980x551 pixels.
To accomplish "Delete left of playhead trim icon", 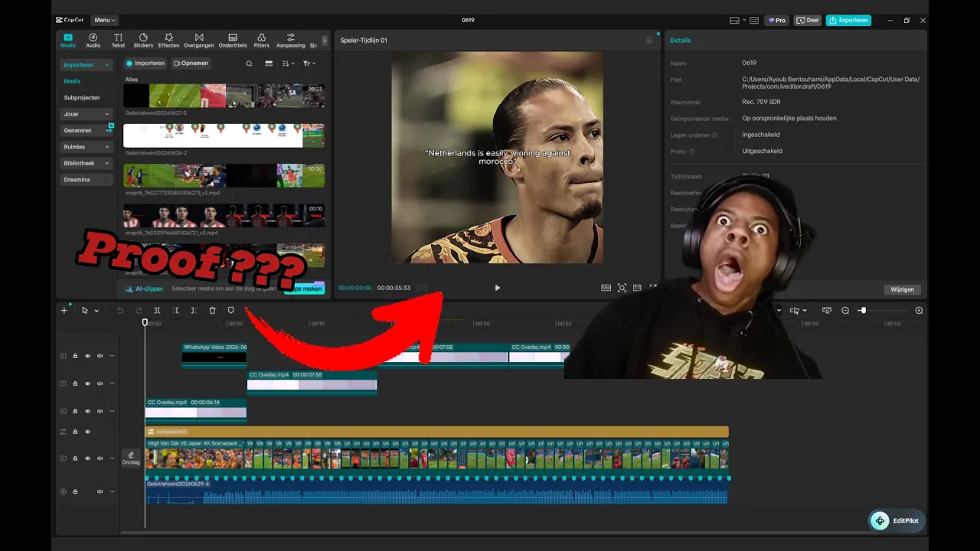I will click(175, 311).
